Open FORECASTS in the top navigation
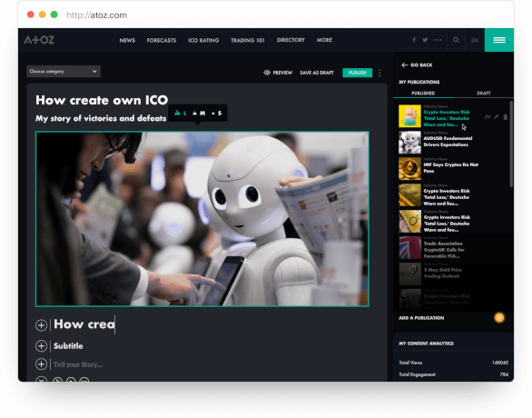Screen dimensions: 532x418 coord(162,40)
